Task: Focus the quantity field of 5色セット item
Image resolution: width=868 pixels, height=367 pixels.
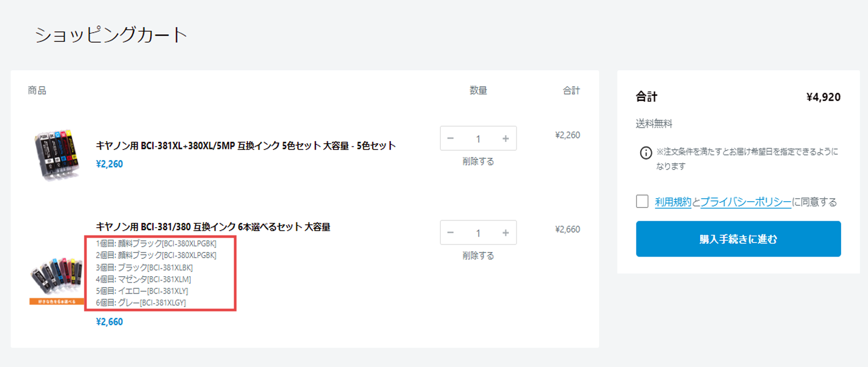Action: pyautogui.click(x=478, y=139)
